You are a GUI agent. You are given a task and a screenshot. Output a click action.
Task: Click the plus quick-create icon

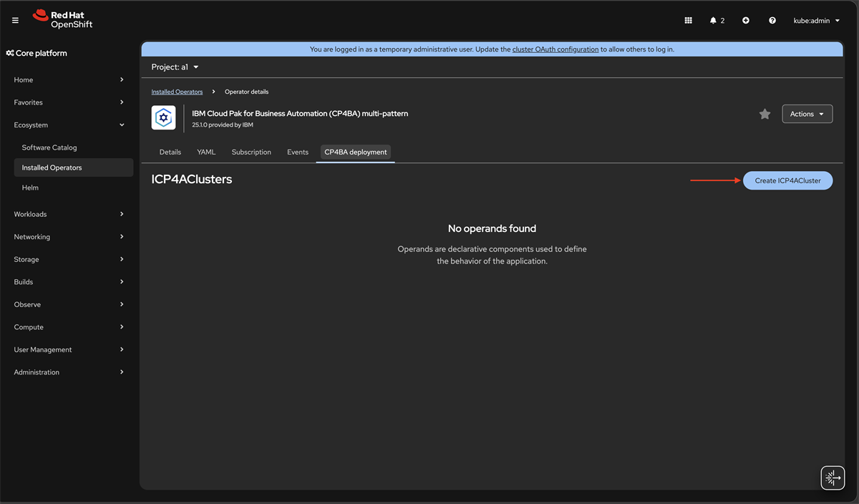[746, 21]
